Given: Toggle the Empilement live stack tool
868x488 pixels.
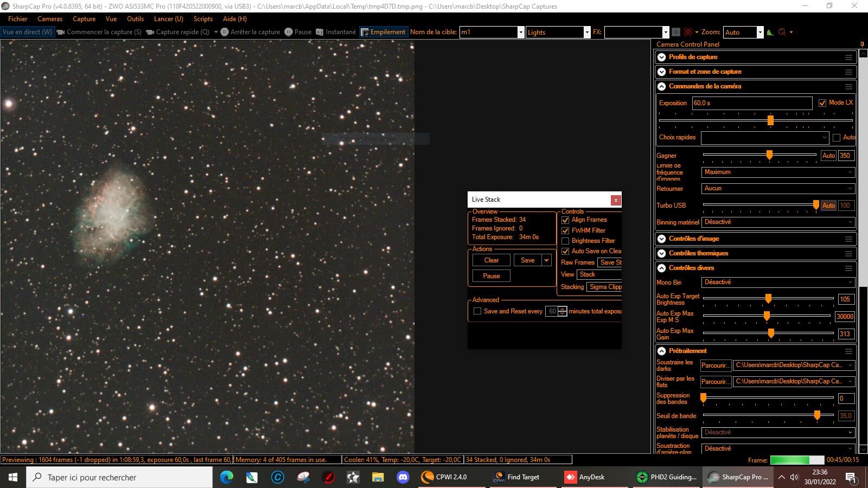Looking at the screenshot, I should pos(383,32).
